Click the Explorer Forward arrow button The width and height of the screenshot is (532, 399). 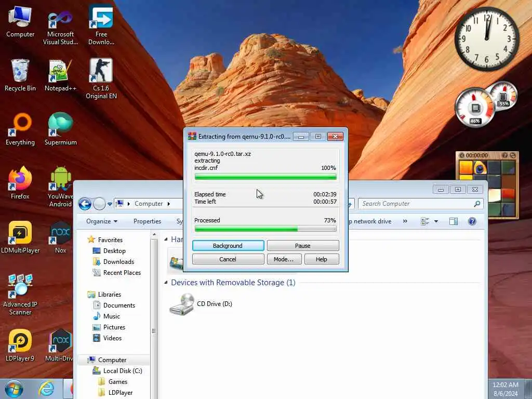pos(99,204)
